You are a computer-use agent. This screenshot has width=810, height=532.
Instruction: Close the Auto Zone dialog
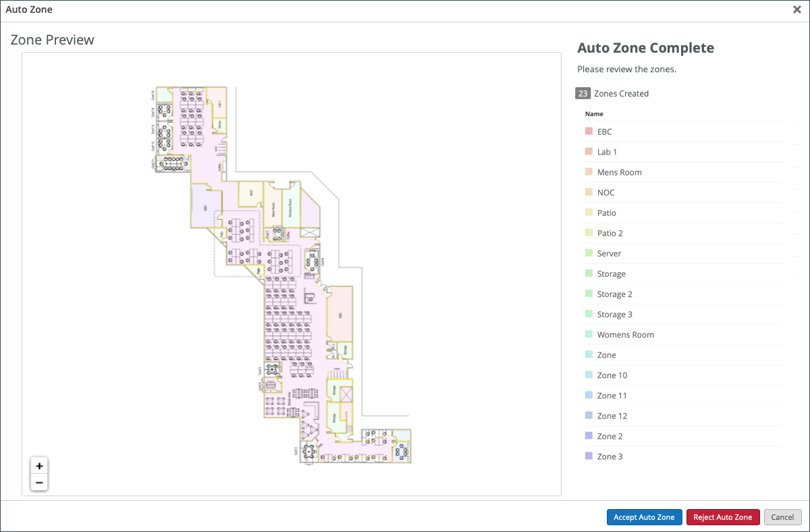click(x=796, y=9)
